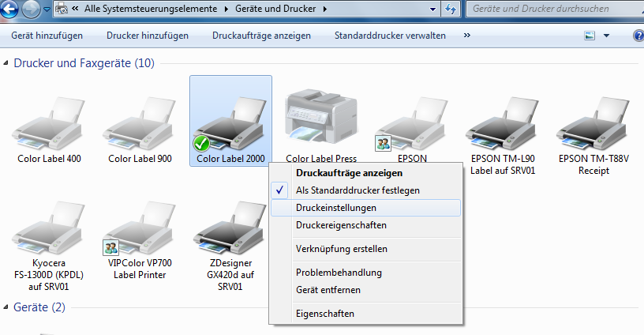Click the back navigation arrow

click(x=9, y=9)
